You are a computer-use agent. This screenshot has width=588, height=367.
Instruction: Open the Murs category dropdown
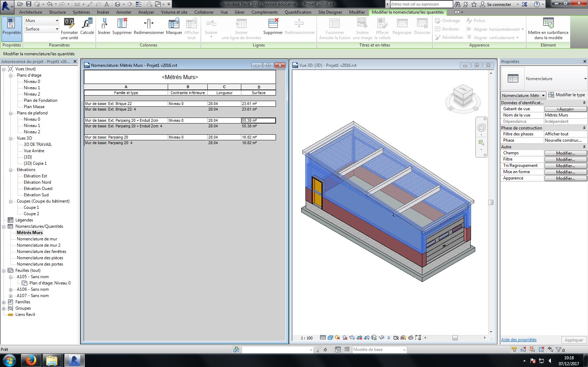[x=57, y=21]
